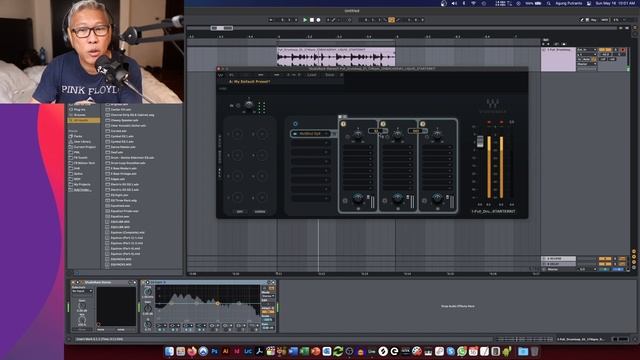This screenshot has width=640, height=360.
Task: Click the crossover frequency field between bands 2 and 3
Action: (416, 131)
